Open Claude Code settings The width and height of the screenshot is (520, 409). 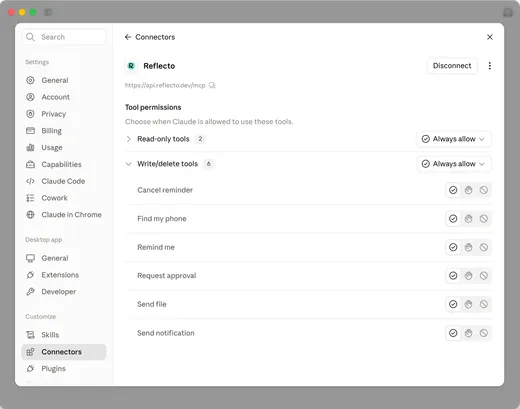tap(64, 181)
